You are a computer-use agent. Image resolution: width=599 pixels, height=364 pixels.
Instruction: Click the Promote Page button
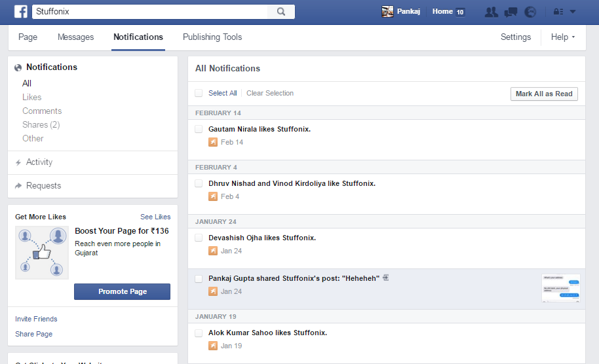(x=123, y=291)
